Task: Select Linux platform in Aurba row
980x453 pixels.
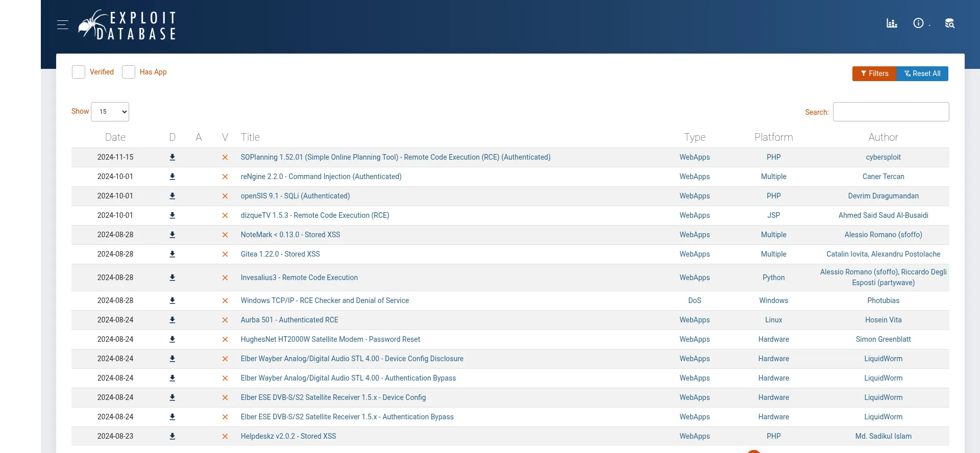Action: click(x=774, y=320)
